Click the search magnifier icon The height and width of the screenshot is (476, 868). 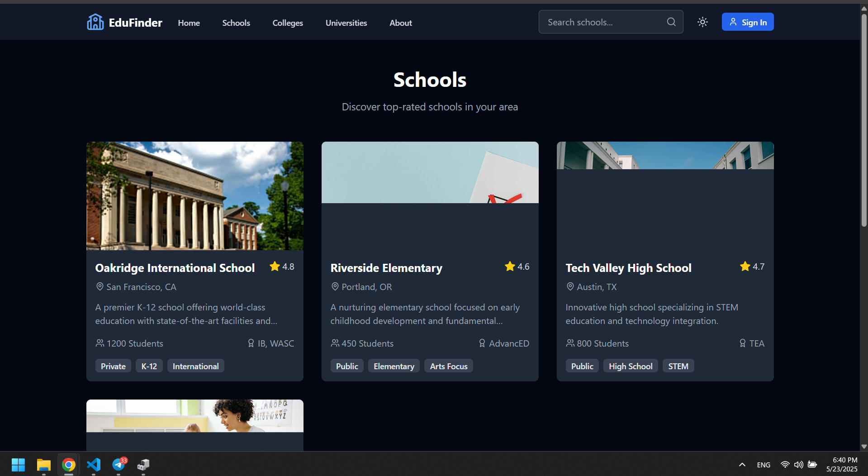point(671,22)
